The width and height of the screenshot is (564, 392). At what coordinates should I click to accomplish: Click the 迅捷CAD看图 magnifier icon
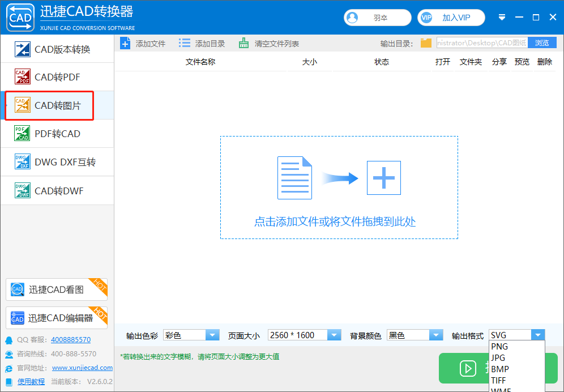click(17, 289)
